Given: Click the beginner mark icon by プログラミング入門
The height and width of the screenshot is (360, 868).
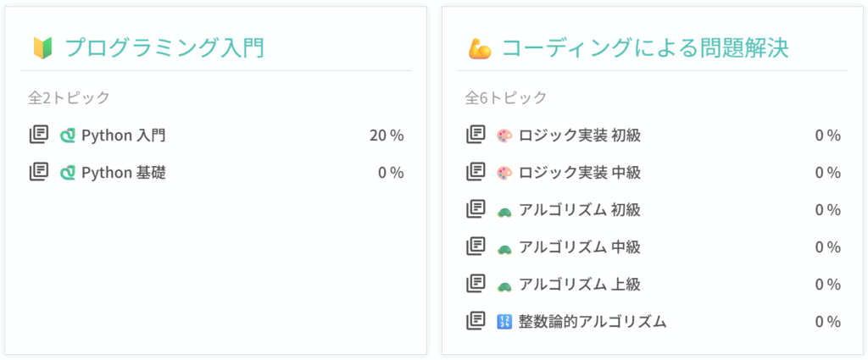Looking at the screenshot, I should pos(42,47).
